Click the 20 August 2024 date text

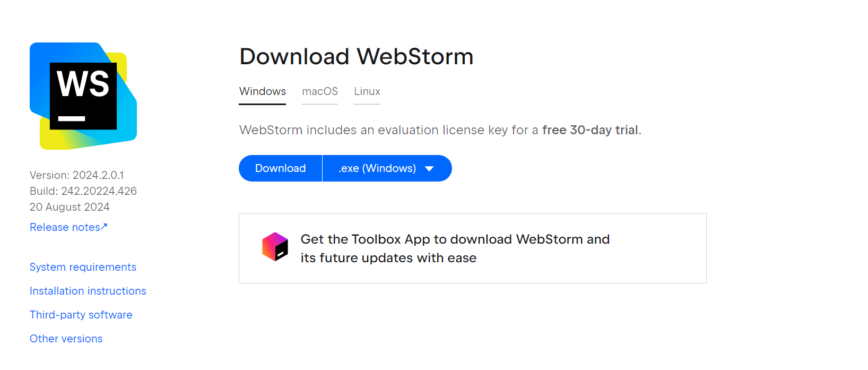coord(70,207)
